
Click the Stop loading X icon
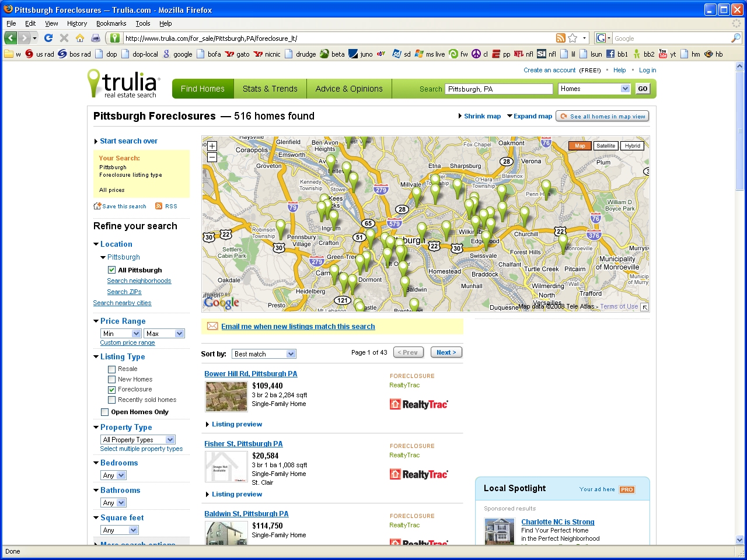tap(64, 38)
